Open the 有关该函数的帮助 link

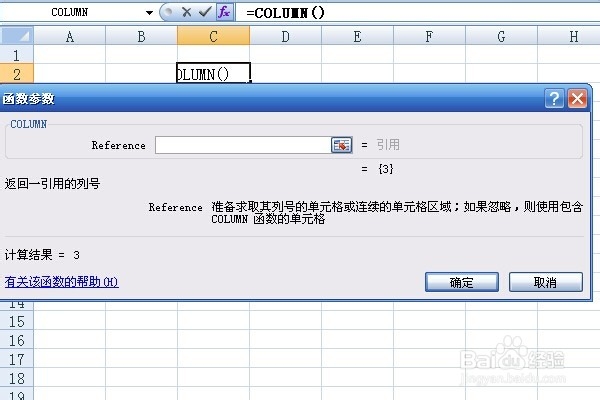[x=61, y=282]
